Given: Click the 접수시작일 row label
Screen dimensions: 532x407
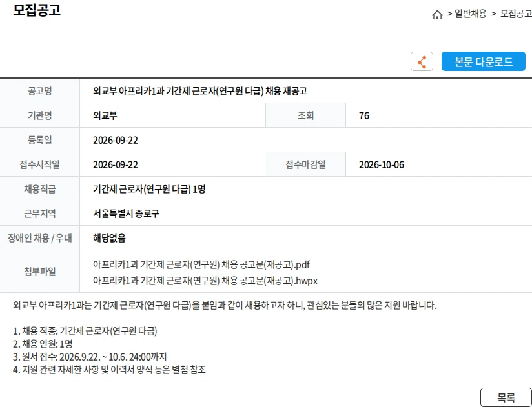Looking at the screenshot, I should [39, 164].
